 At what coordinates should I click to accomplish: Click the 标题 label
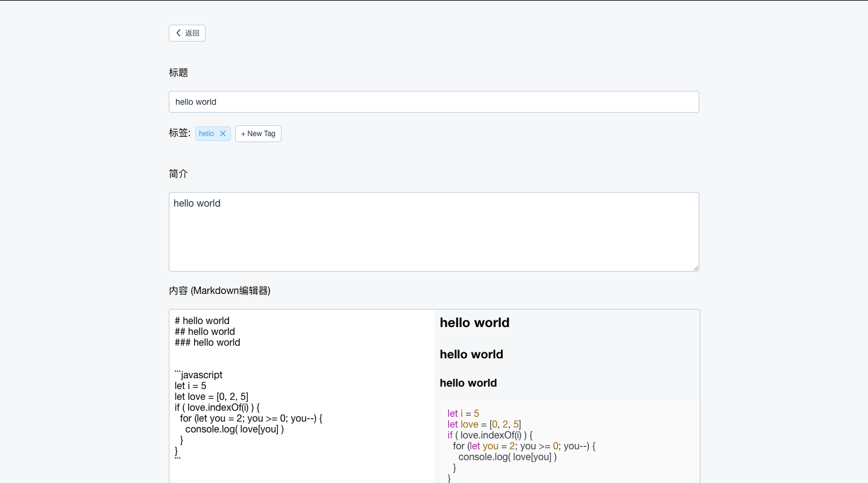pyautogui.click(x=178, y=72)
